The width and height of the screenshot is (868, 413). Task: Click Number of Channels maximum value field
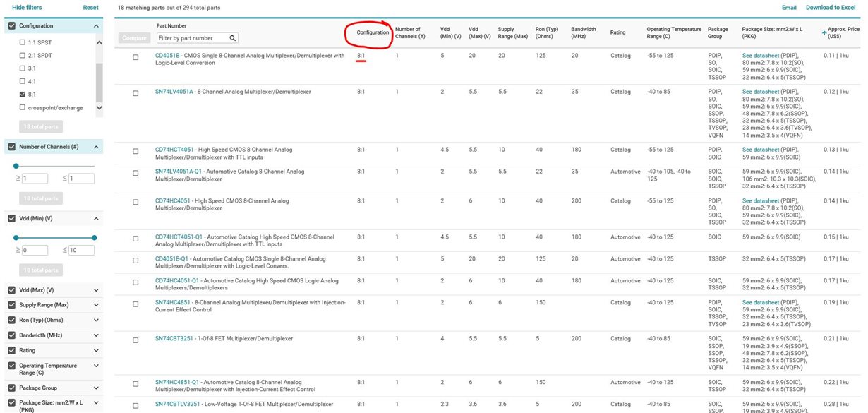tap(81, 179)
